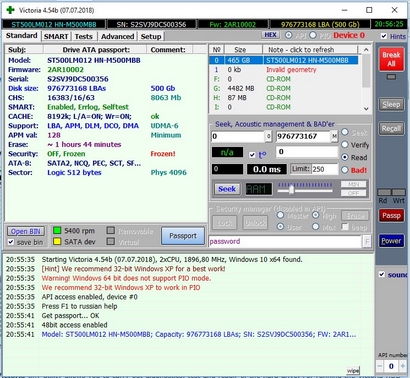This screenshot has width=410, height=378.
Task: Toggle the sound checkbox
Action: click(382, 275)
